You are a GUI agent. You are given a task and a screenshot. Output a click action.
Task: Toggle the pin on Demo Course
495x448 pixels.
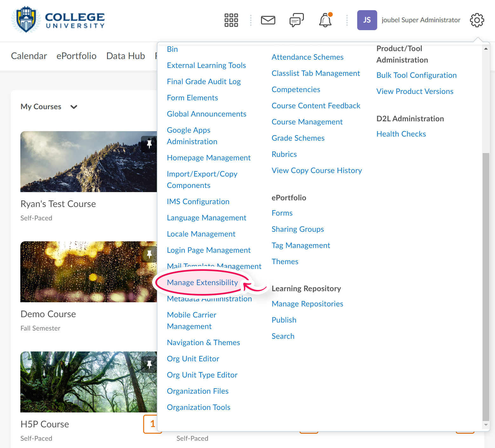click(149, 254)
